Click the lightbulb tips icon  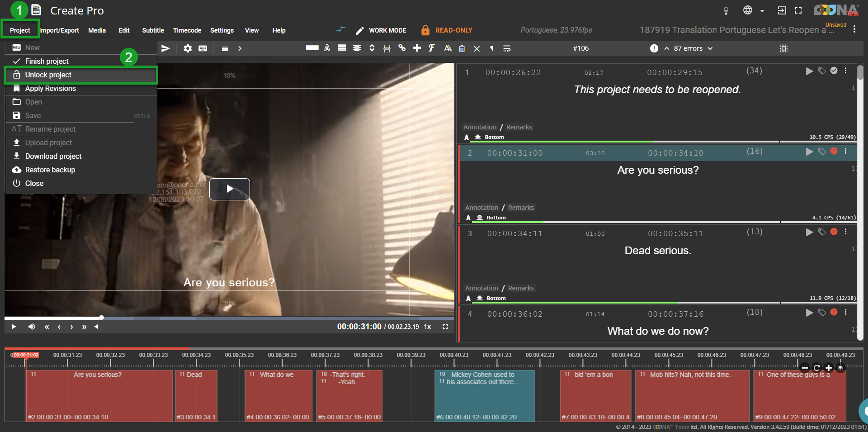726,10
